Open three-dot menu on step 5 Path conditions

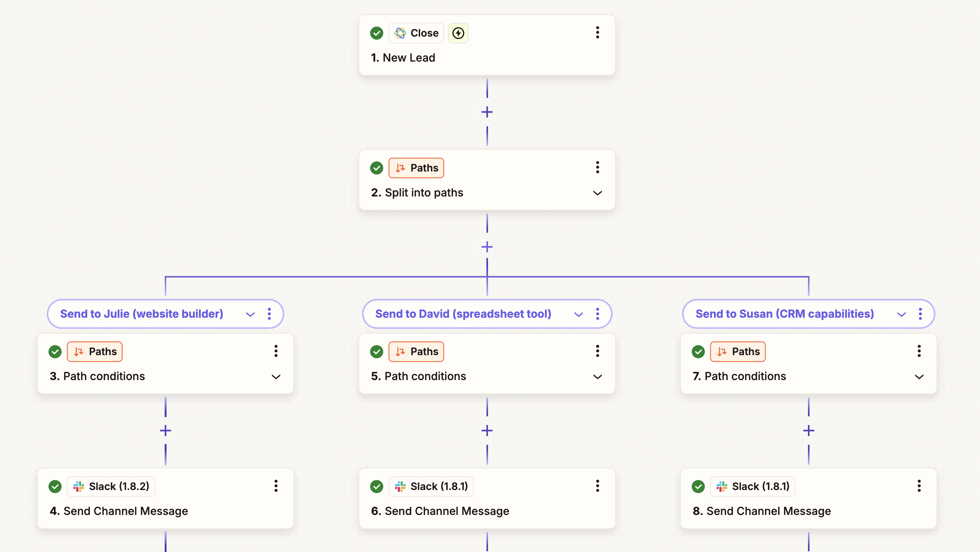pyautogui.click(x=597, y=351)
